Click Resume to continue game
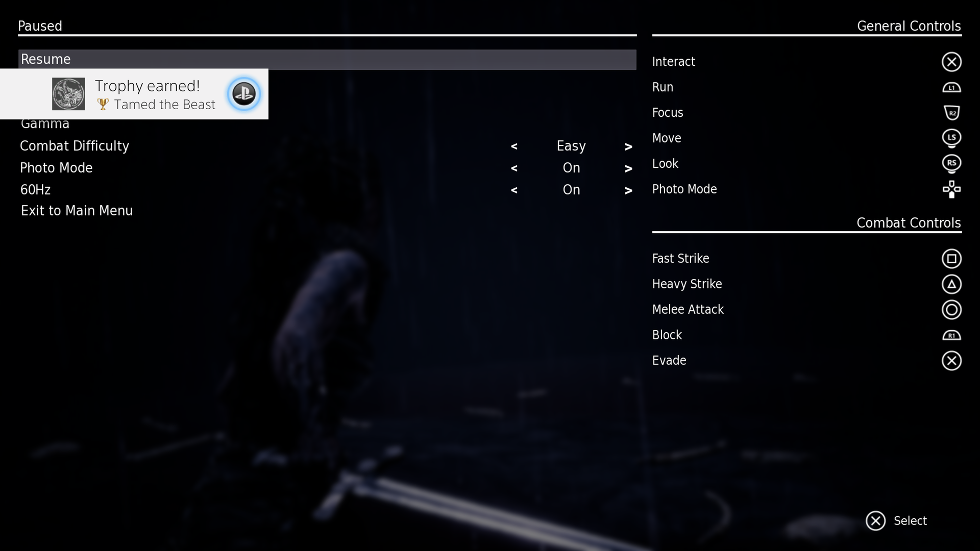The height and width of the screenshot is (551, 980). [327, 59]
